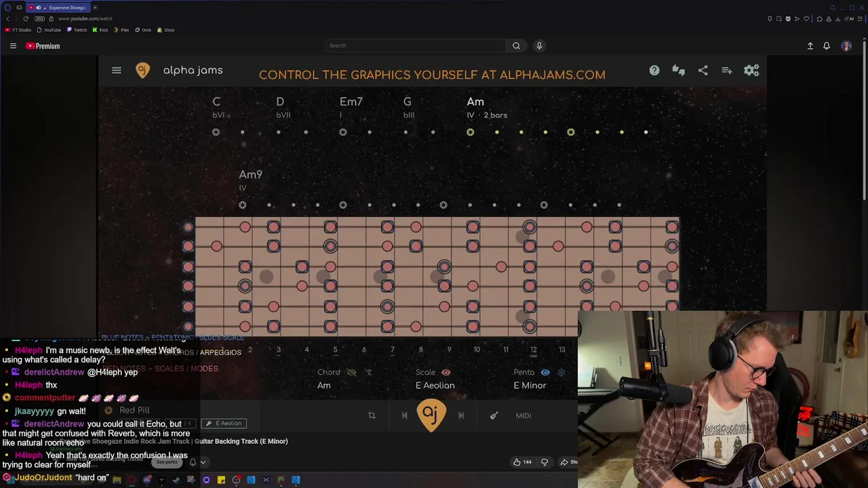Toggle the Chord filter icon
This screenshot has height=488, width=868.
368,372
